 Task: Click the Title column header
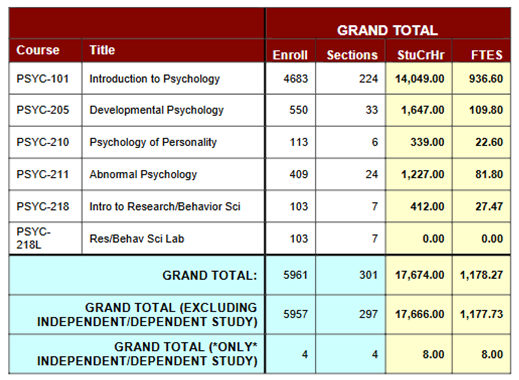(x=102, y=50)
